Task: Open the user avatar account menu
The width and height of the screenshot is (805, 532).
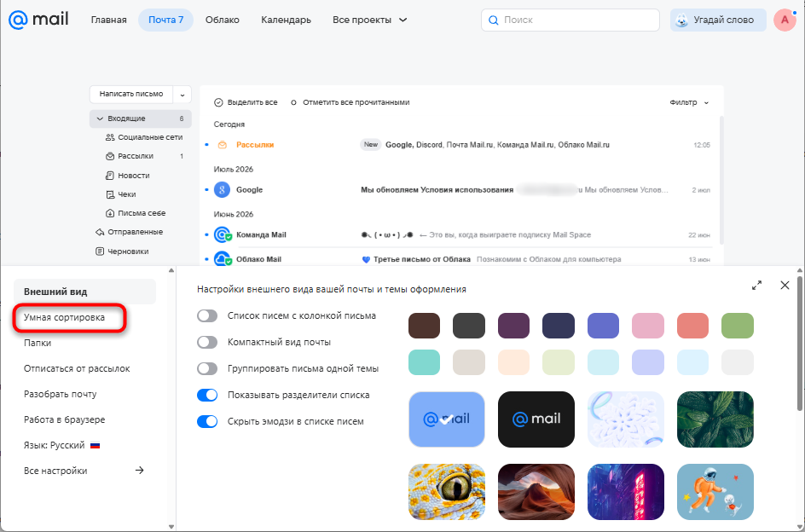Action: 784,20
